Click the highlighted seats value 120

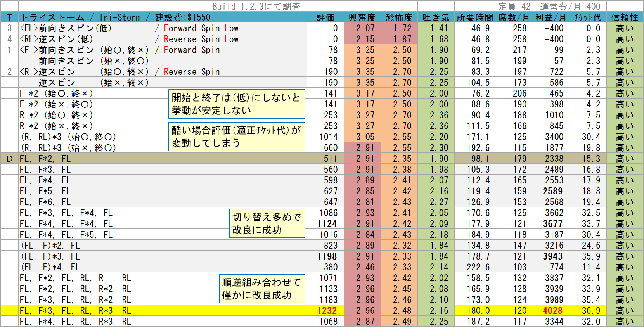519,311
